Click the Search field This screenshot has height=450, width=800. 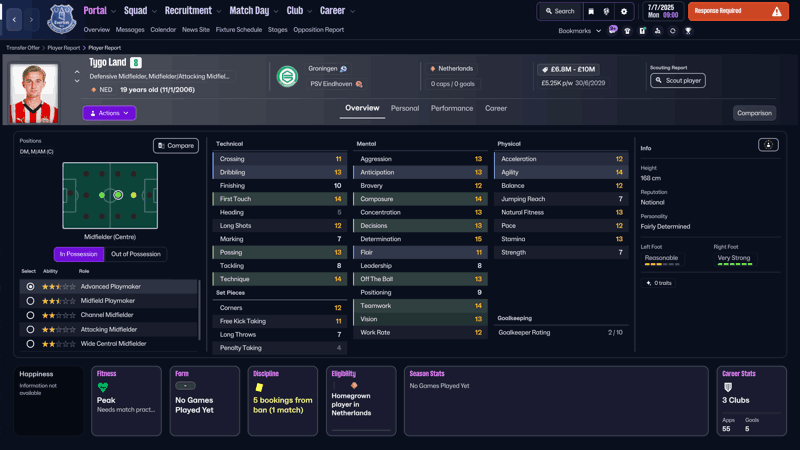[x=560, y=11]
